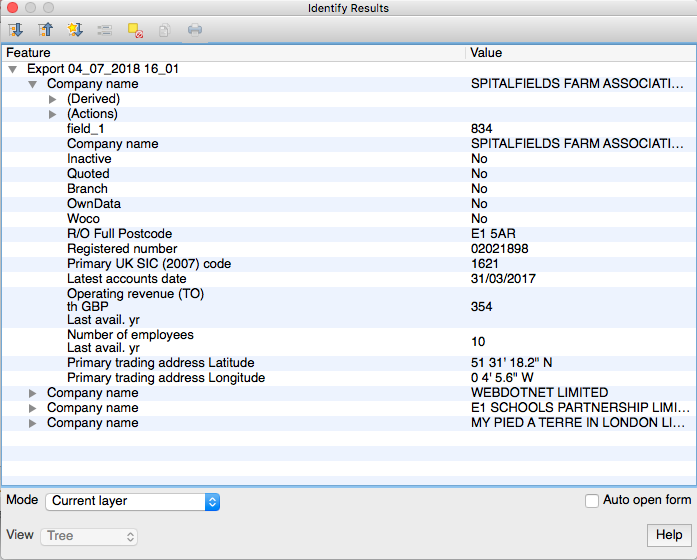697x560 pixels.
Task: Enable the Auto open form checkbox
Action: [592, 501]
